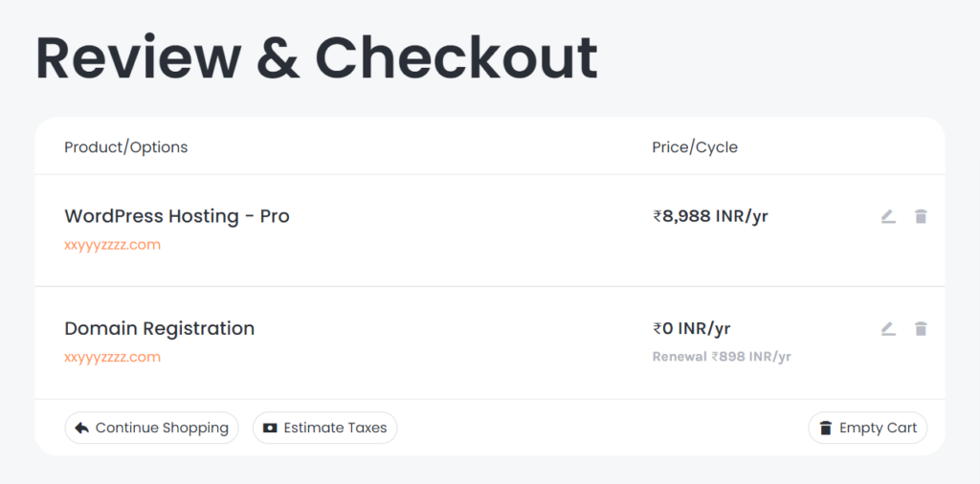Click the back arrow icon in Continue Shopping
Image resolution: width=980 pixels, height=484 pixels.
click(82, 428)
